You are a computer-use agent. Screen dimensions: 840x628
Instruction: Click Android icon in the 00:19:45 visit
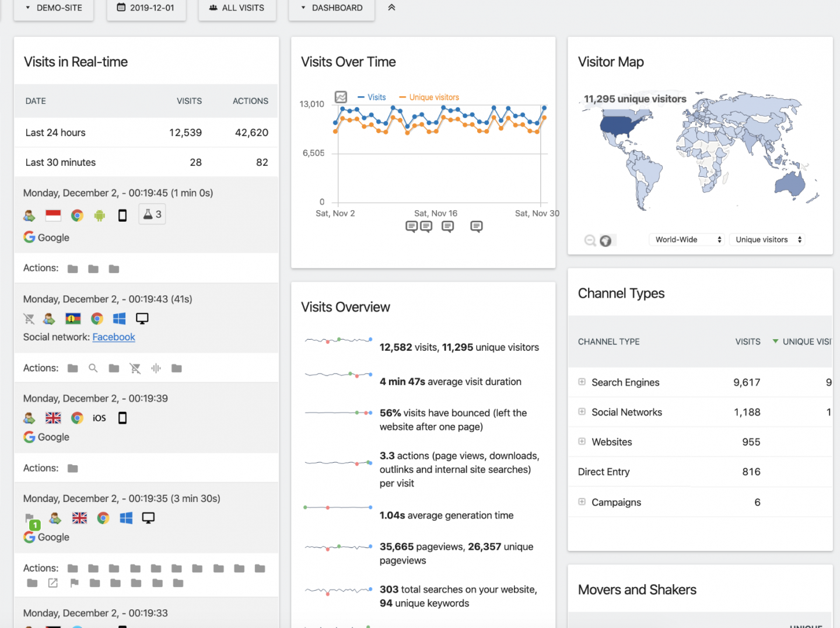100,215
